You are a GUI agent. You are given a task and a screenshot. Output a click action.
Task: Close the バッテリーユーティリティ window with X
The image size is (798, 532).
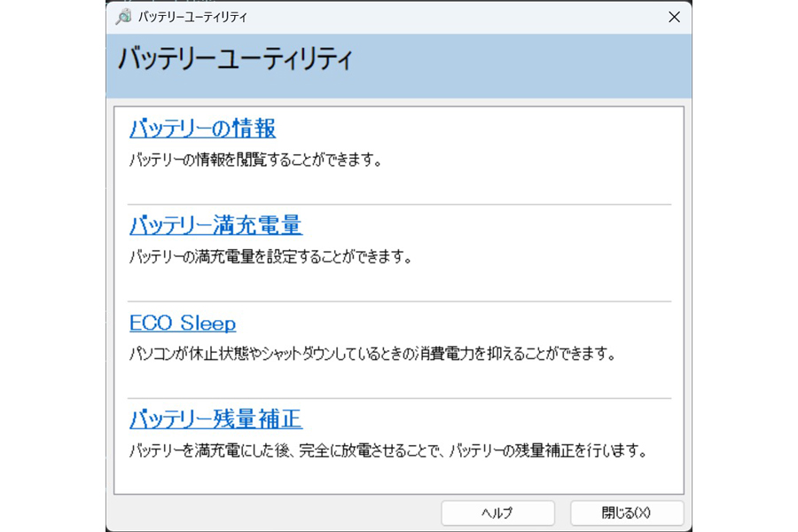pos(674,18)
